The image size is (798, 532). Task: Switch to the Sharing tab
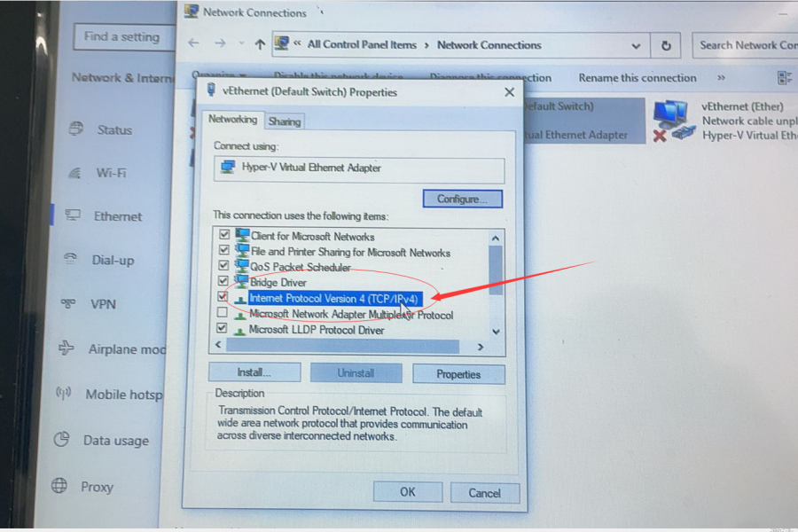284,120
